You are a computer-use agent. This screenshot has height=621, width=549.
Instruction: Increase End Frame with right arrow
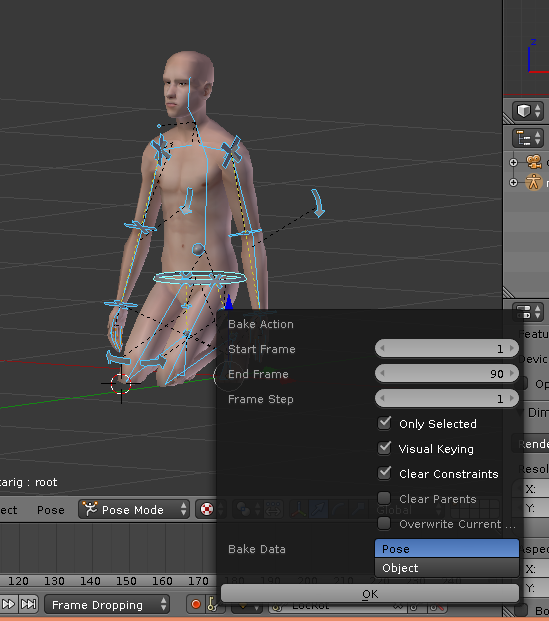pos(512,373)
